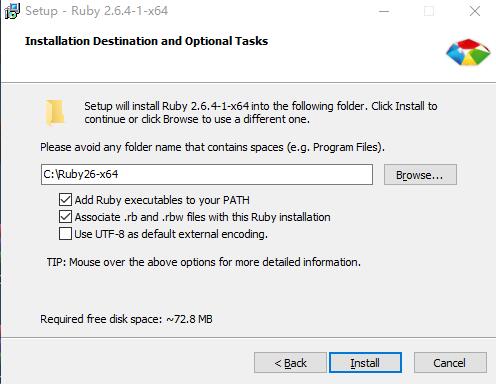The image size is (496, 384).
Task: Click the TIP mouse over options text
Action: tap(204, 262)
